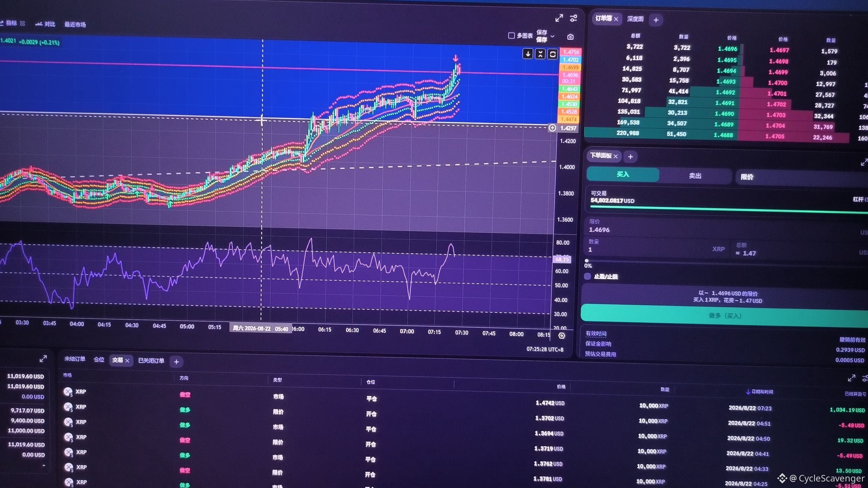Switch to the 深度图 tab
868x488 pixels.
tap(635, 19)
